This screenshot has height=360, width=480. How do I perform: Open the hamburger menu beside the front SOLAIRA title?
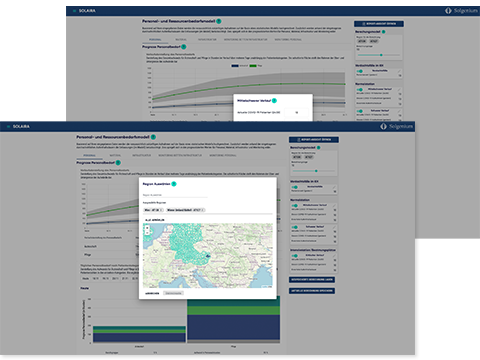click(8, 126)
